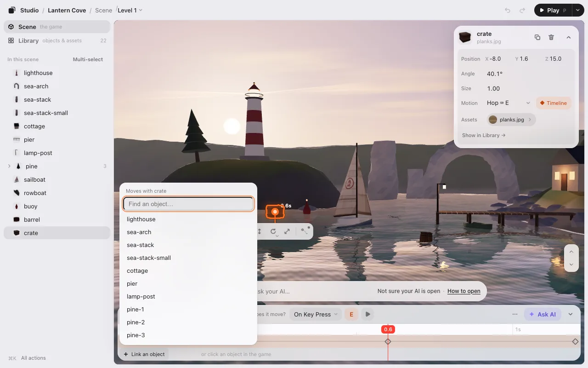
Task: Select the buoy in the scene list
Action: [x=57, y=206]
